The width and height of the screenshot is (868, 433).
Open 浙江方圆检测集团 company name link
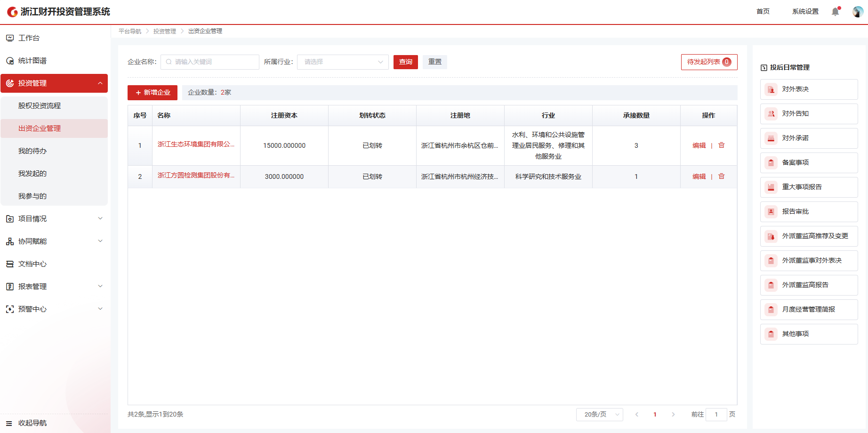click(x=196, y=176)
